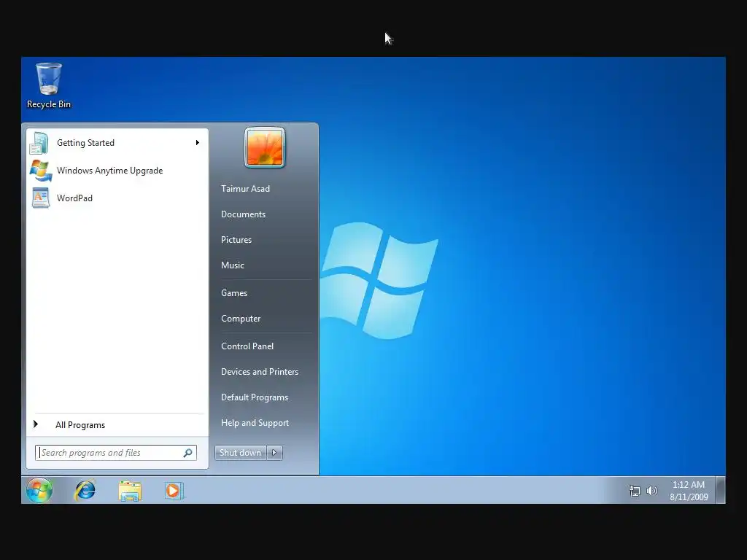Launch Windows Media Player from the taskbar
Viewport: 747px width, 560px height.
pos(174,491)
